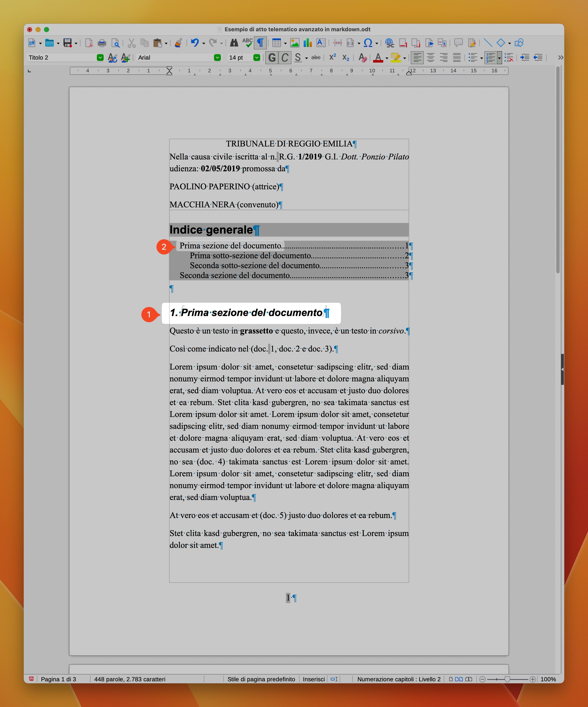Screen dimensions: 588x707
Task: Expand the insert table dropdown arrow
Action: (x=285, y=43)
